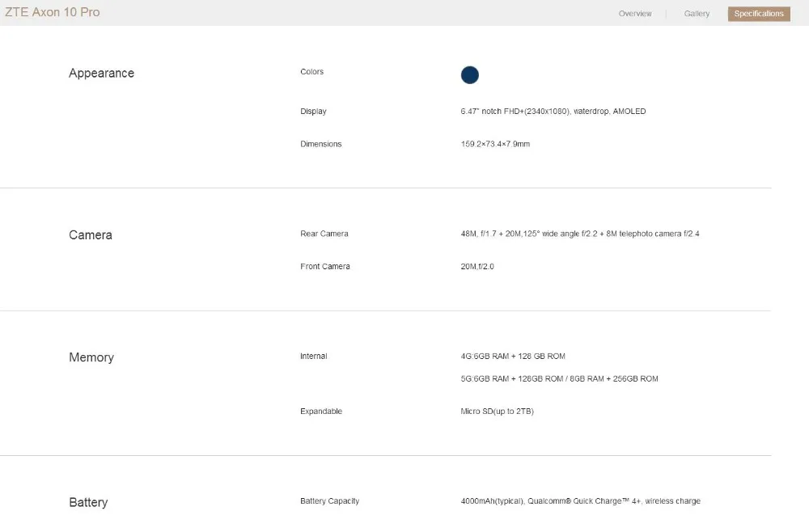Click the Memory section heading
The image size is (809, 532).
91,357
